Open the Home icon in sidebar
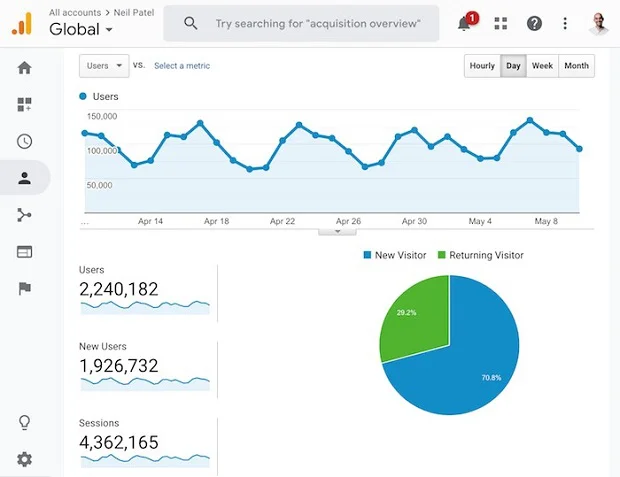The height and width of the screenshot is (477, 620). (x=24, y=68)
